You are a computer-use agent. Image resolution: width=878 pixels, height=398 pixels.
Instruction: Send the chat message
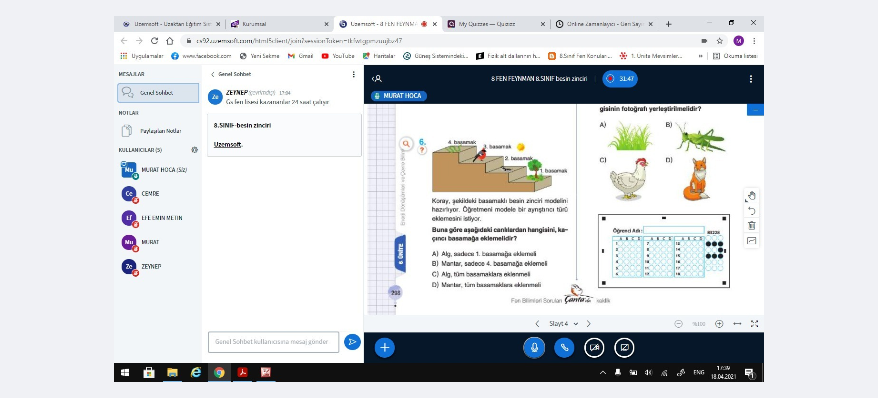352,341
